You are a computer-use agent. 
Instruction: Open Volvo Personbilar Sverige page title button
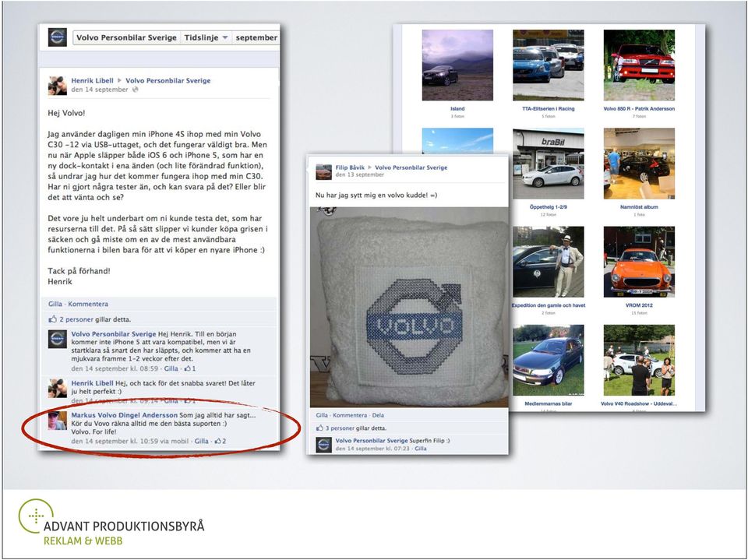point(126,37)
